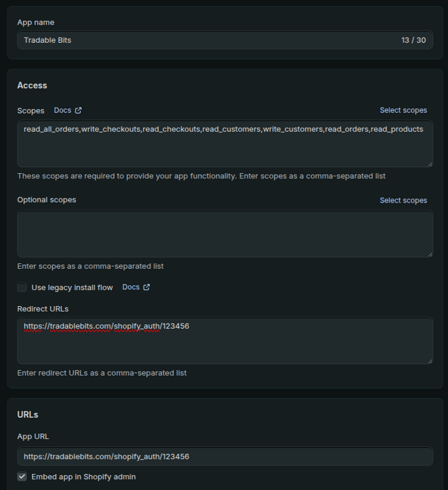The image size is (448, 490).
Task: Click inside the empty Optional scopes box
Action: 225,234
